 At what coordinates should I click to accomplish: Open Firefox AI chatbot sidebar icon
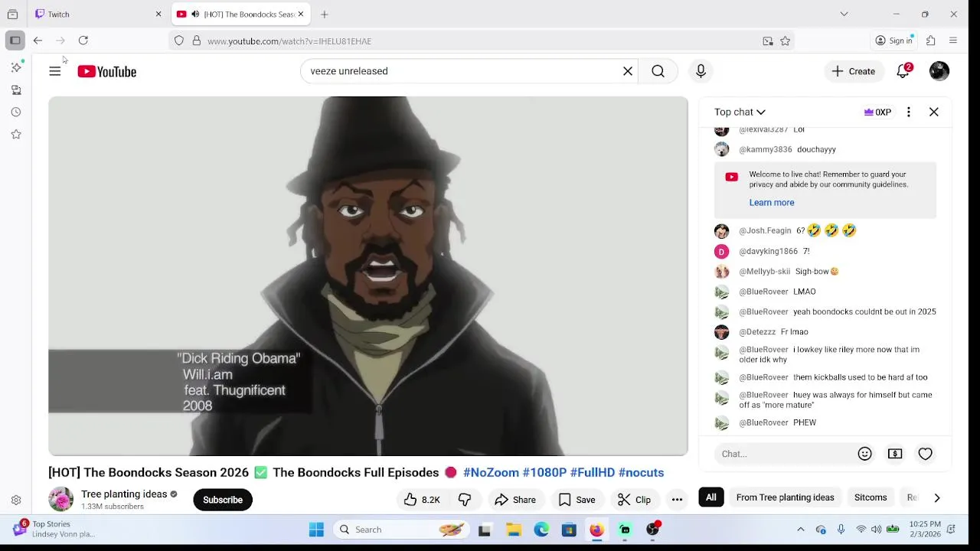tap(16, 67)
